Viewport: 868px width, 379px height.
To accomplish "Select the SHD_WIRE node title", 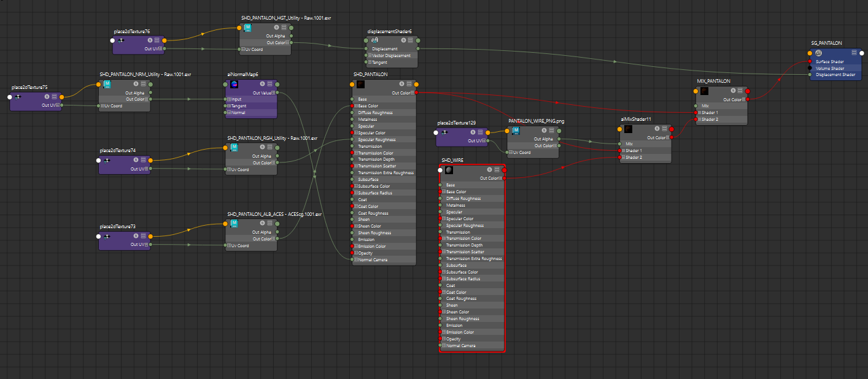I will tap(453, 160).
